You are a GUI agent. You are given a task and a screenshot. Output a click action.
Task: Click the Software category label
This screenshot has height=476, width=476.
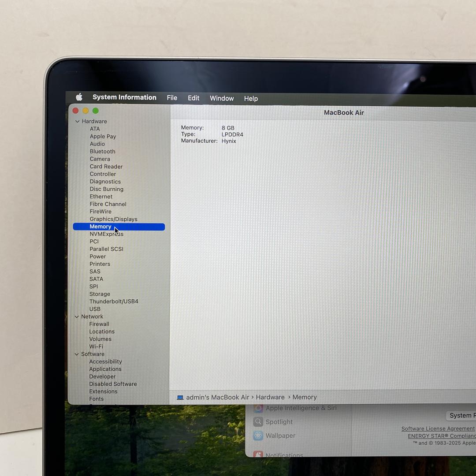pos(93,354)
